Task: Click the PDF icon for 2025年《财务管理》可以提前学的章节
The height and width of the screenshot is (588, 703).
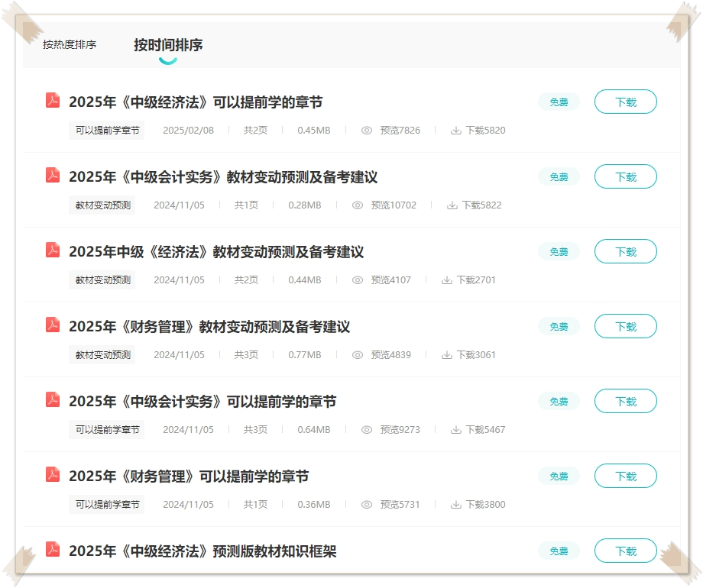Action: (x=51, y=474)
